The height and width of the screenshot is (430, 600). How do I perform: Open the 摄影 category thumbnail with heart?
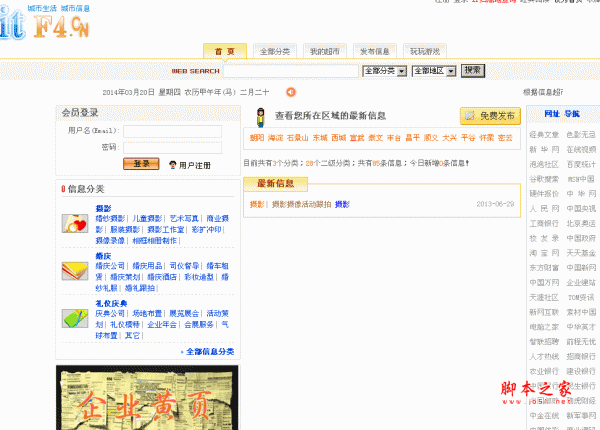(x=75, y=223)
